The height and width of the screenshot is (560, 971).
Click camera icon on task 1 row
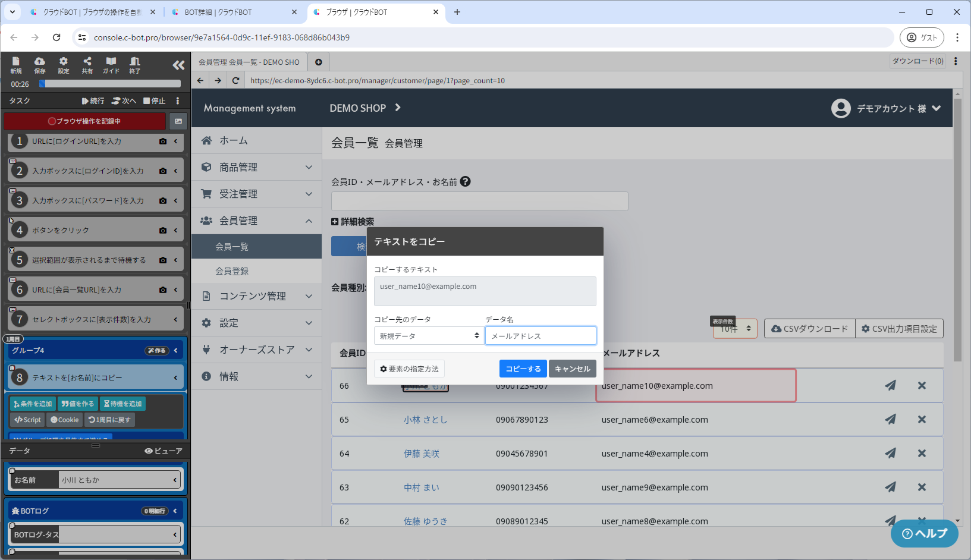tap(163, 141)
